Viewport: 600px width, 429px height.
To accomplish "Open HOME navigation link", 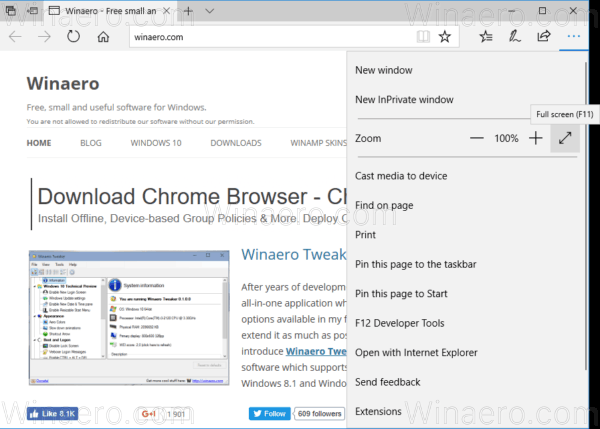I will (x=39, y=143).
